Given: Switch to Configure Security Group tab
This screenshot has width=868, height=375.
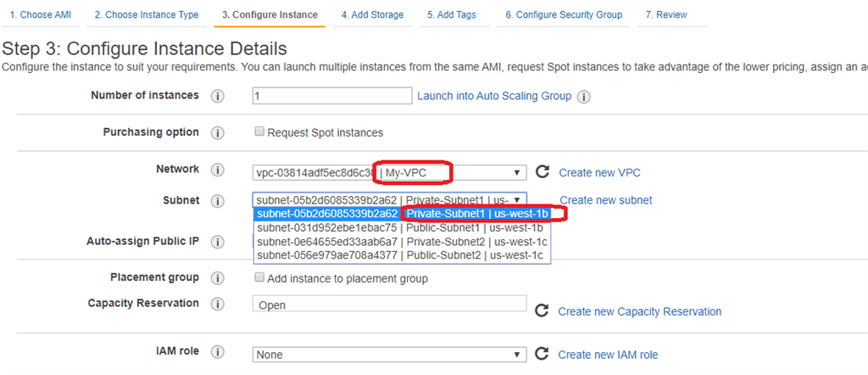Looking at the screenshot, I should click(x=563, y=14).
